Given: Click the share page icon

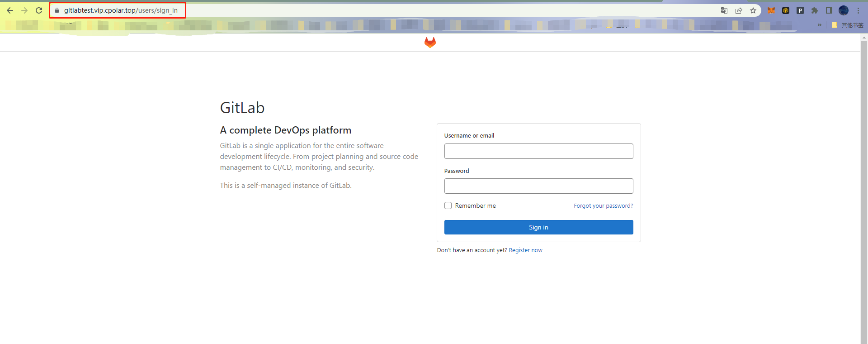Looking at the screenshot, I should coord(739,10).
